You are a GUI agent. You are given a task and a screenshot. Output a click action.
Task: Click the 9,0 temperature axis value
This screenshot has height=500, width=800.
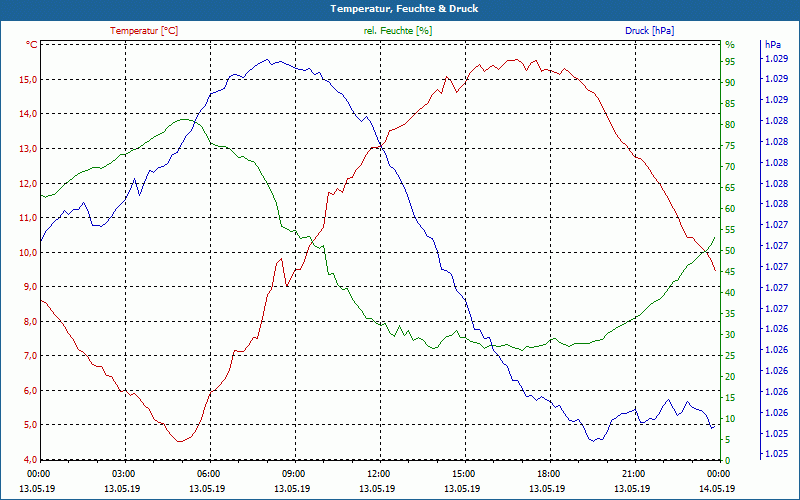[31, 287]
